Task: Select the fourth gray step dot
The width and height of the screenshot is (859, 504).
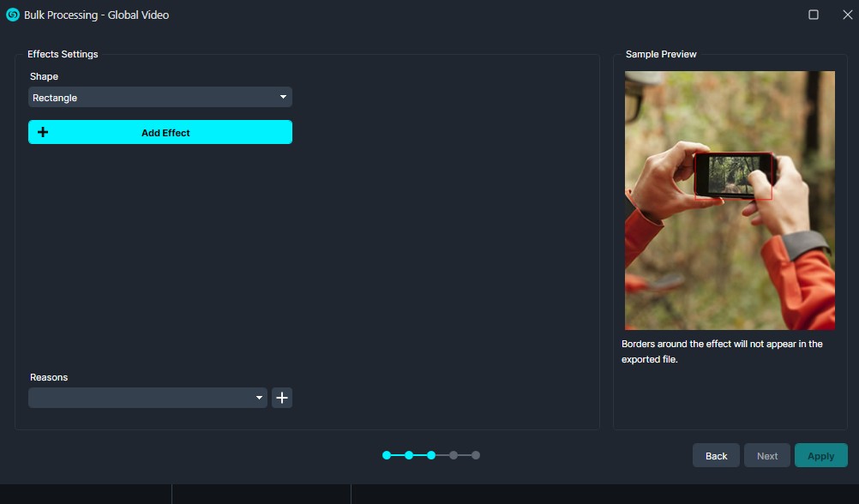Action: coord(454,455)
